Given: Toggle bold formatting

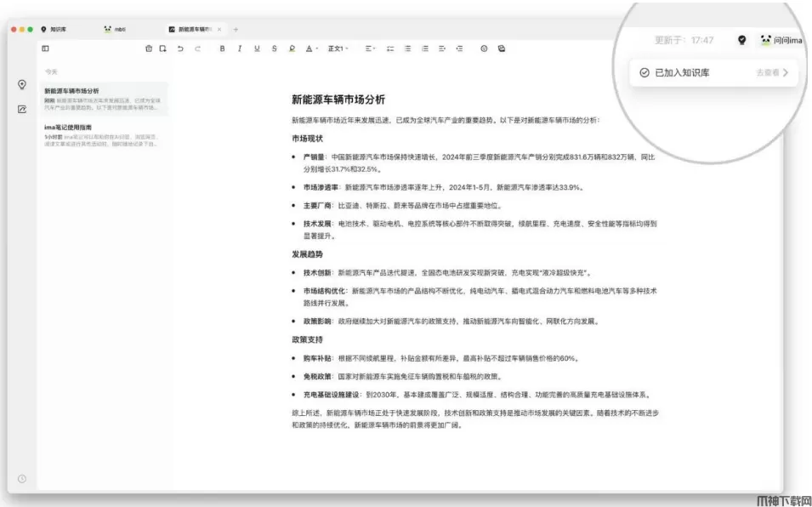Looking at the screenshot, I should pyautogui.click(x=222, y=48).
